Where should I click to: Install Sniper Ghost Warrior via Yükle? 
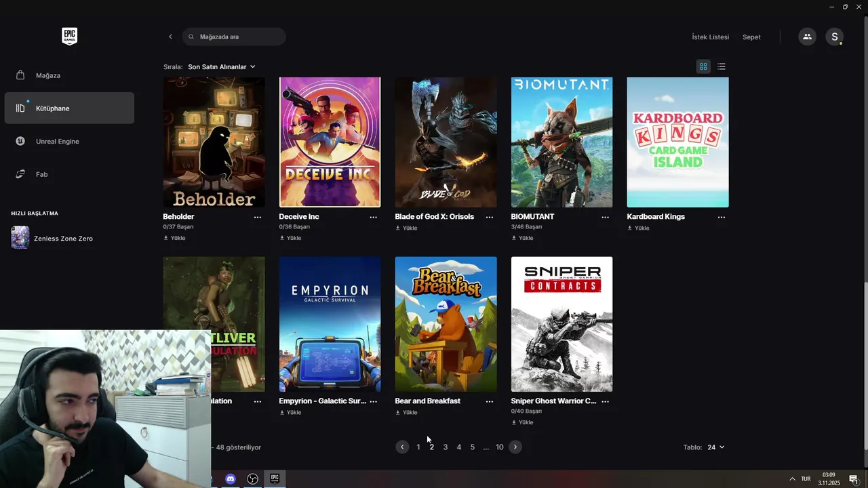(522, 422)
